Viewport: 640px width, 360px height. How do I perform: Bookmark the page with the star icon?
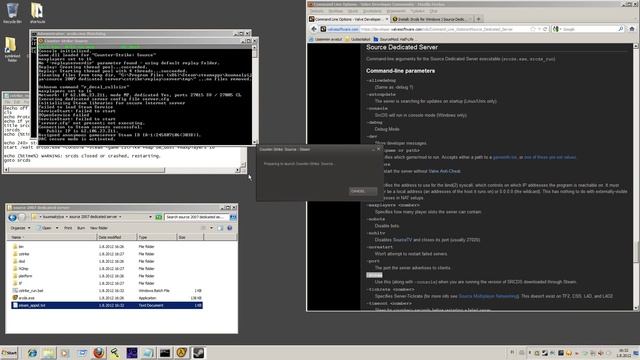point(533,29)
